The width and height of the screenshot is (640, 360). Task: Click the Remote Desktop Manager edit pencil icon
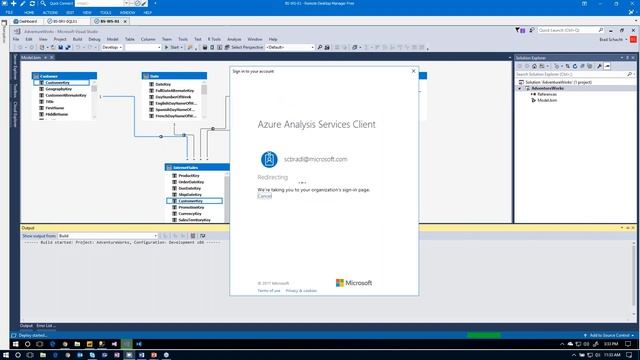22,3
